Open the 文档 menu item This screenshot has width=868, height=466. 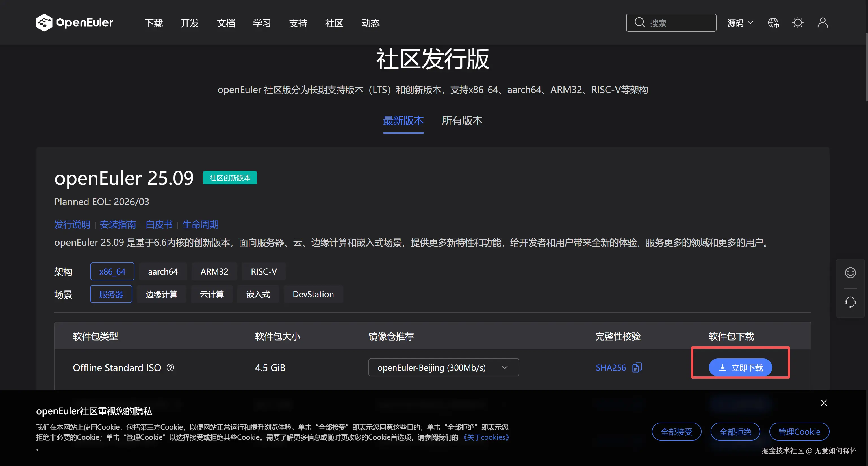226,23
